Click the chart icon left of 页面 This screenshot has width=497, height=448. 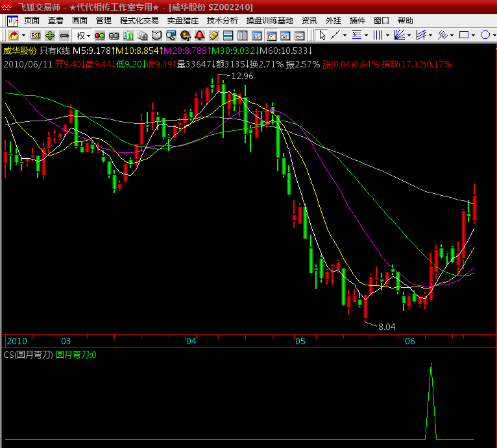[x=13, y=21]
